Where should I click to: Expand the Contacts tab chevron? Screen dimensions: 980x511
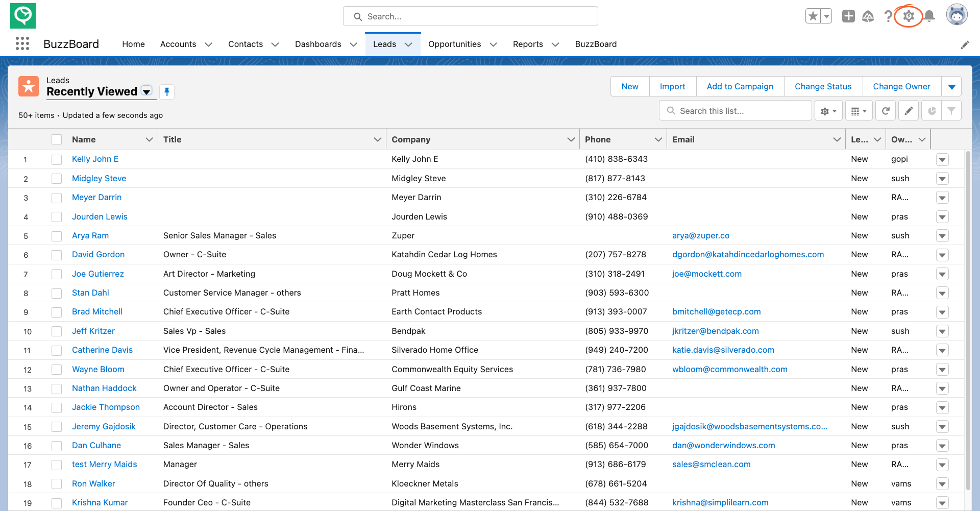point(275,44)
